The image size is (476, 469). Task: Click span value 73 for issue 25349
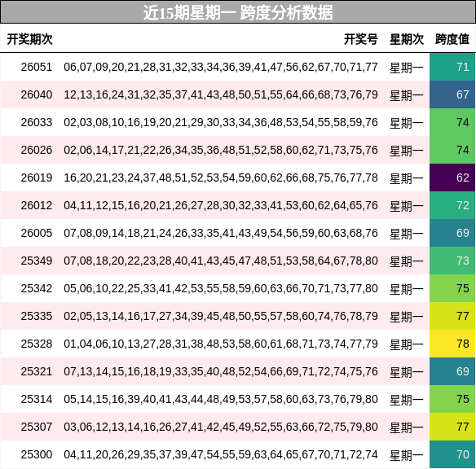[x=452, y=261]
